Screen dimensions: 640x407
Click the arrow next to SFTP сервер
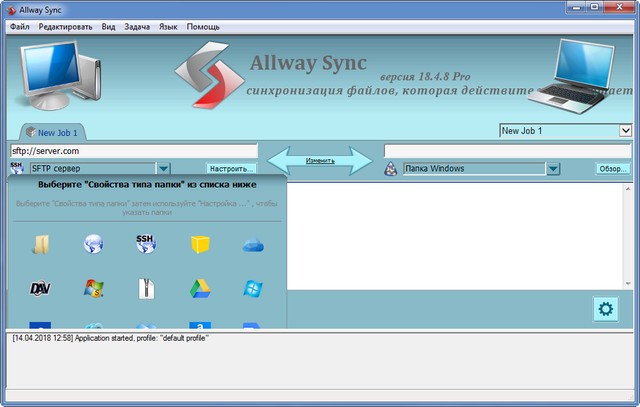point(164,168)
